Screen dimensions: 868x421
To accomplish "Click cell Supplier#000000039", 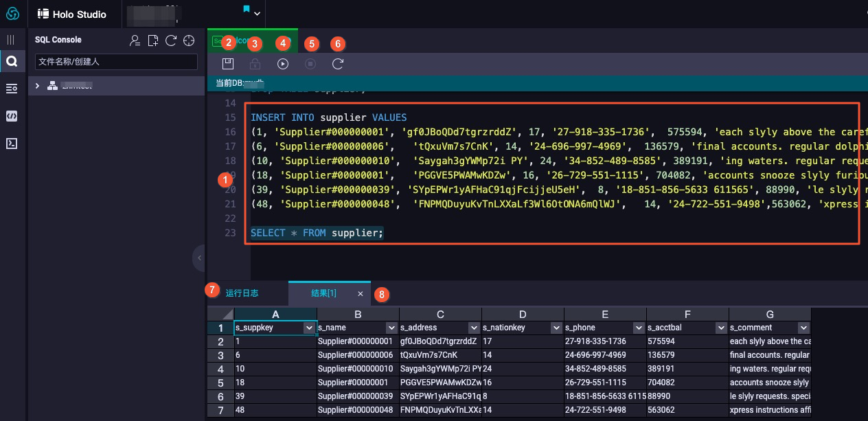I will tap(358, 396).
